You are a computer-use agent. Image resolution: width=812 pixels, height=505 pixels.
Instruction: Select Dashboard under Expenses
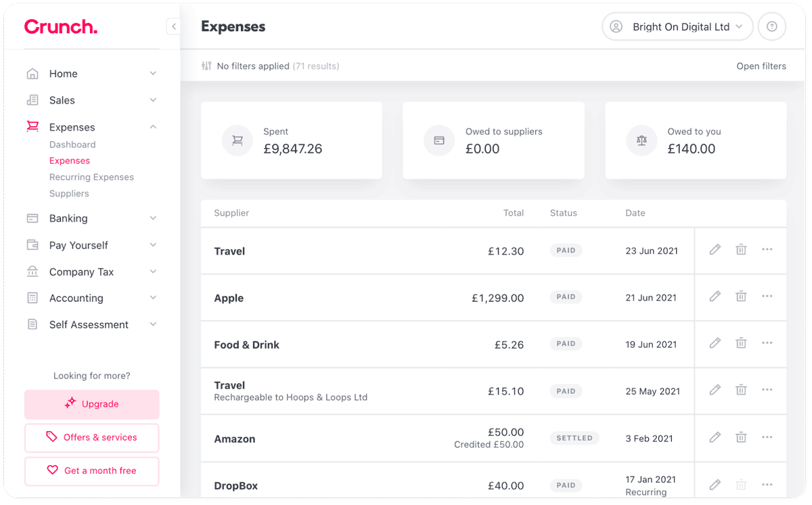pyautogui.click(x=72, y=145)
